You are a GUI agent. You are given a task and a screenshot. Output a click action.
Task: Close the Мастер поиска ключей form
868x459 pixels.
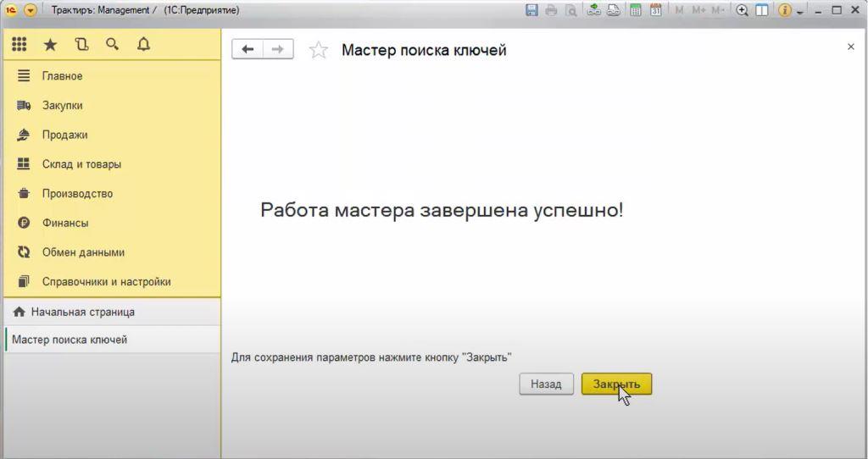click(x=850, y=47)
